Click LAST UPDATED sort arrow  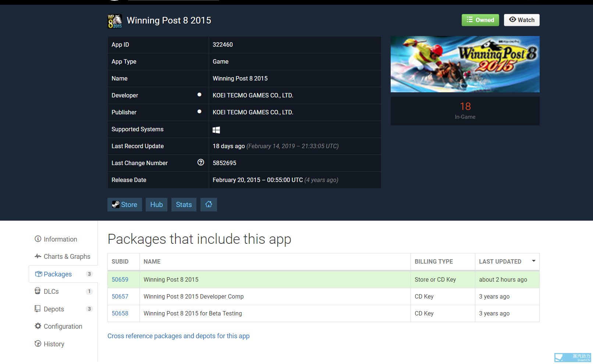click(533, 261)
